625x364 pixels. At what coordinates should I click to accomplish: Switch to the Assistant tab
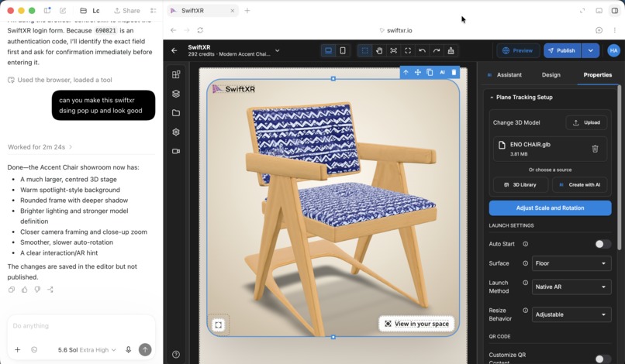coord(505,75)
